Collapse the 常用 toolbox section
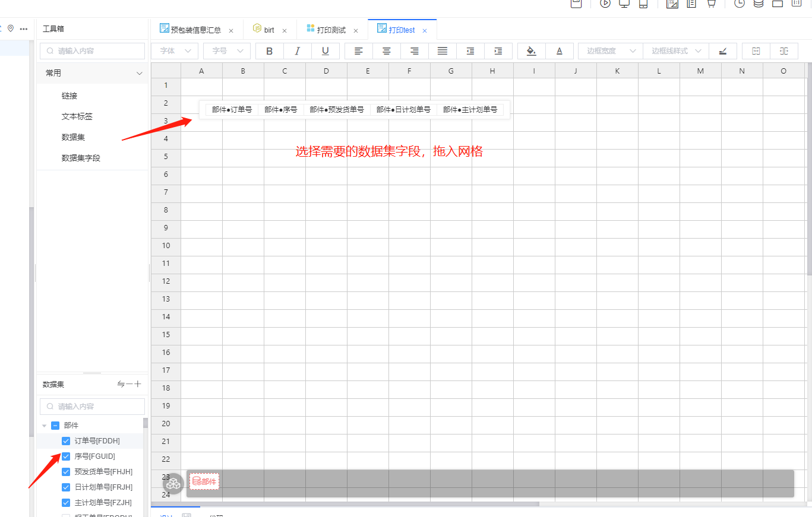 [x=140, y=73]
